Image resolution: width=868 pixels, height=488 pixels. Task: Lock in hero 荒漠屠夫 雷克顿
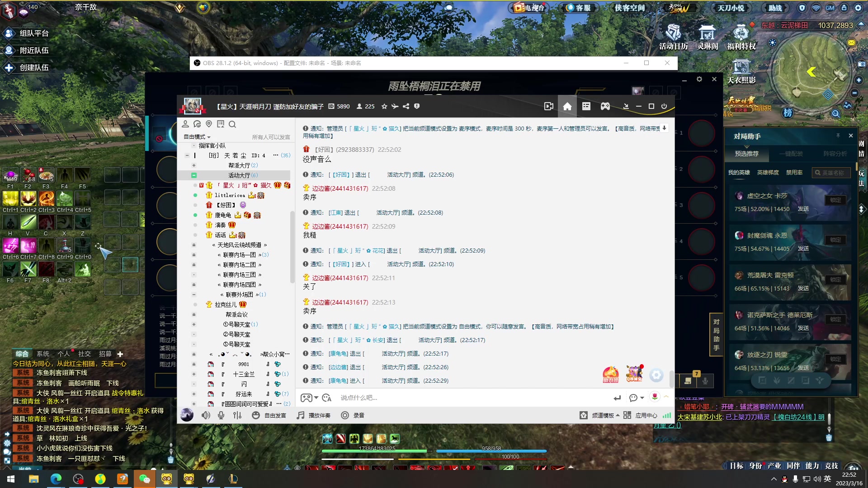pyautogui.click(x=835, y=280)
